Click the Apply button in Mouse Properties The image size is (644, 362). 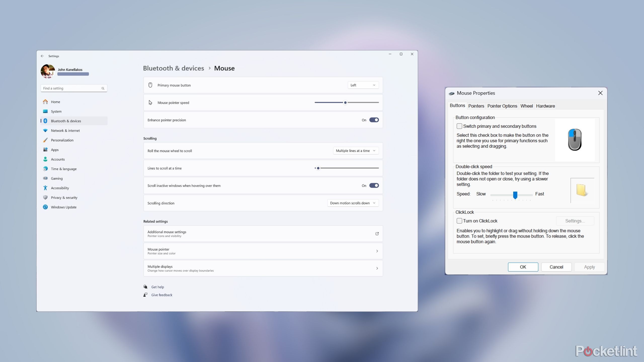tap(590, 266)
